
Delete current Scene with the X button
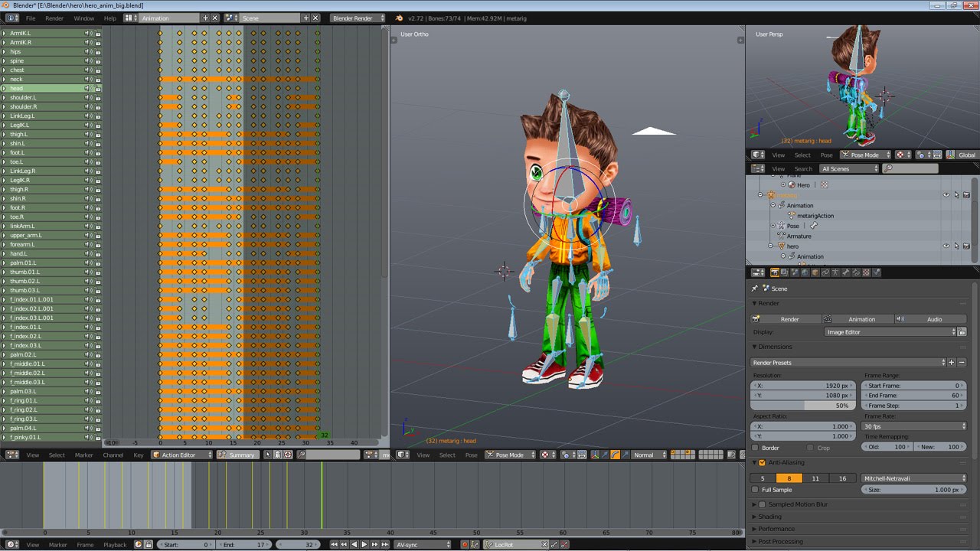[315, 18]
